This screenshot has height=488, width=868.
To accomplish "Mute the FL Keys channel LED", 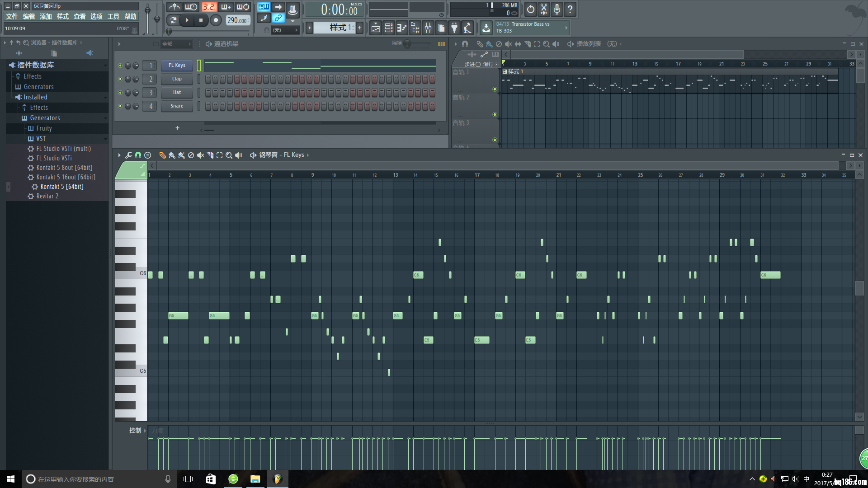I will click(120, 66).
